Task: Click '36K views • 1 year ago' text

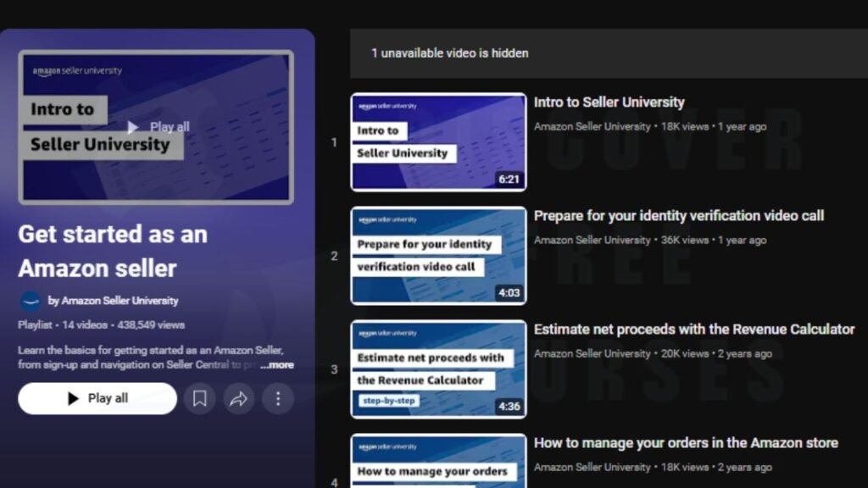Action: (714, 240)
